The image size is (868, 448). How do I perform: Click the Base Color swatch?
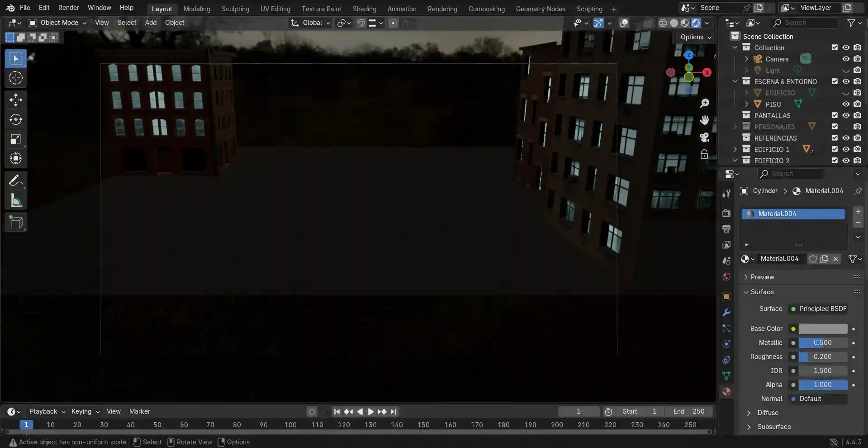tap(823, 329)
